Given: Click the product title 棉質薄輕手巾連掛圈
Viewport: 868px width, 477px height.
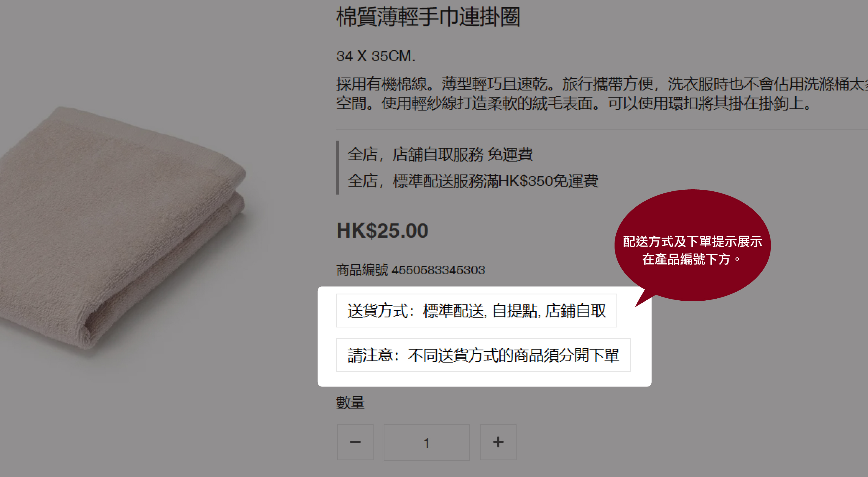Looking at the screenshot, I should click(428, 17).
